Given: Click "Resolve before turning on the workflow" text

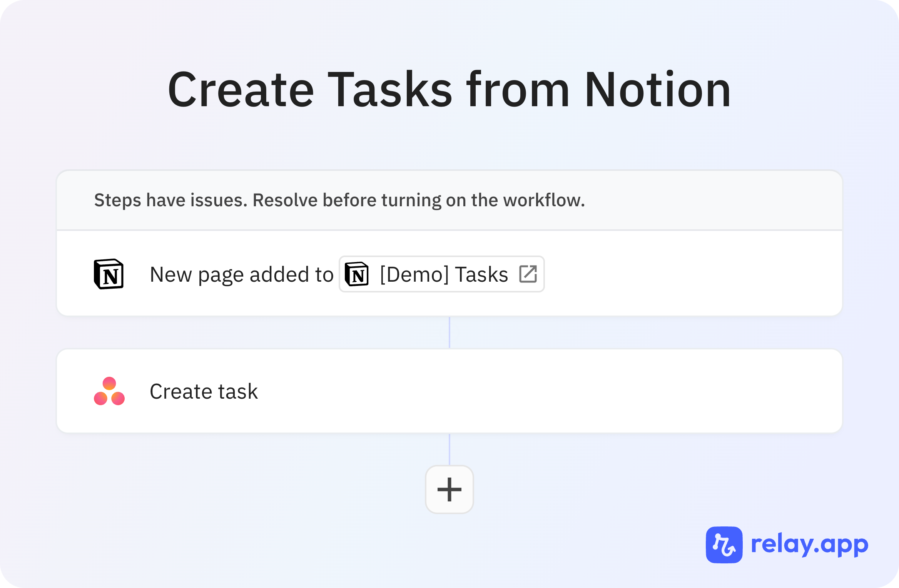Looking at the screenshot, I should click(419, 200).
